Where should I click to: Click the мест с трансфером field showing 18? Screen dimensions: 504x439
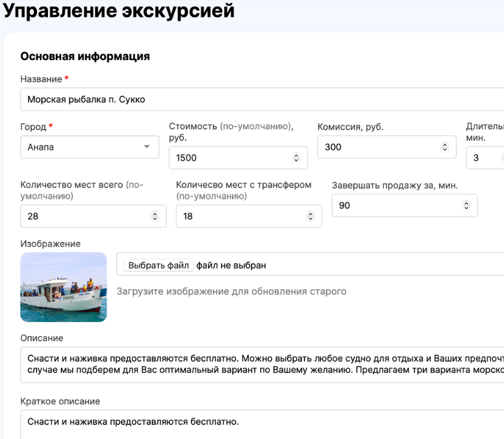point(241,216)
